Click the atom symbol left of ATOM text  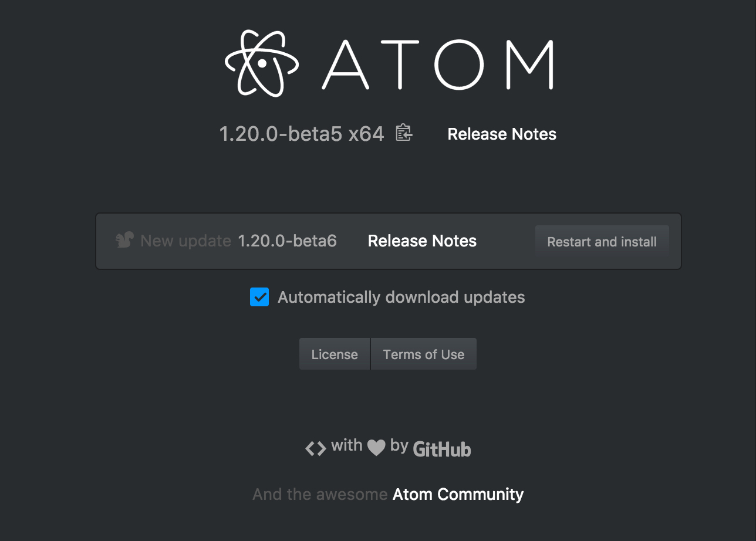(x=261, y=63)
